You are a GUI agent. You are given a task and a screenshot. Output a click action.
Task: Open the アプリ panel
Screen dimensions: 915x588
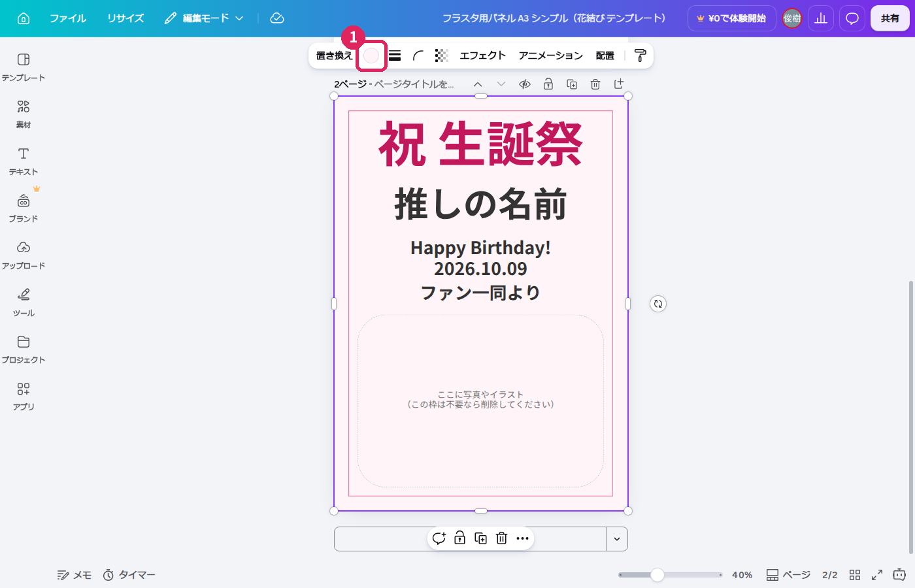point(24,397)
